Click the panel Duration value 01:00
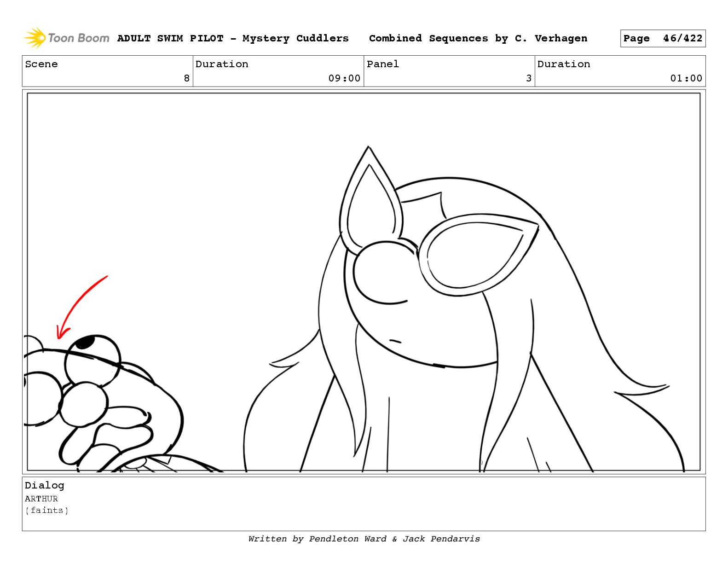728x564 pixels. click(686, 78)
